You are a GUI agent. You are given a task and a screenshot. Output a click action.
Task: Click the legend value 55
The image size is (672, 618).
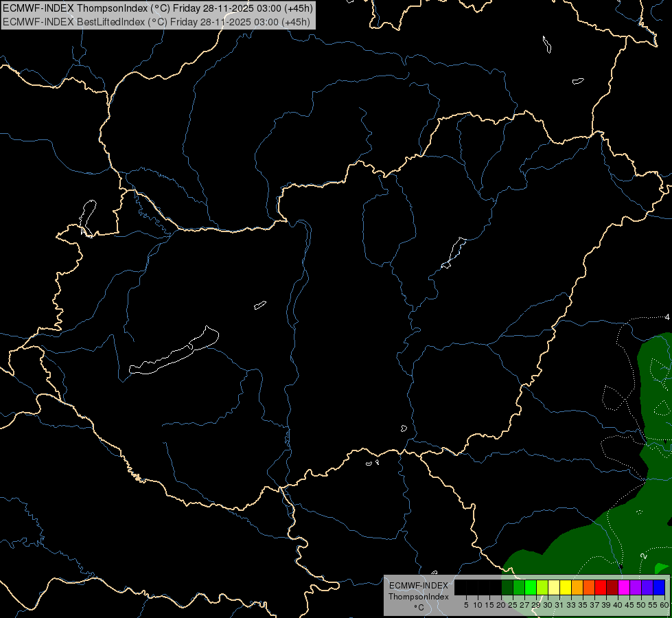coord(653,605)
